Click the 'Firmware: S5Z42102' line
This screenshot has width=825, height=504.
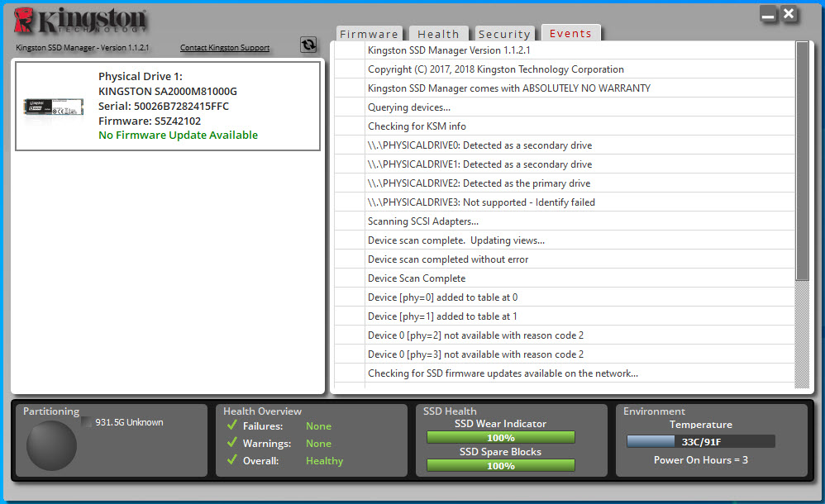[x=150, y=121]
